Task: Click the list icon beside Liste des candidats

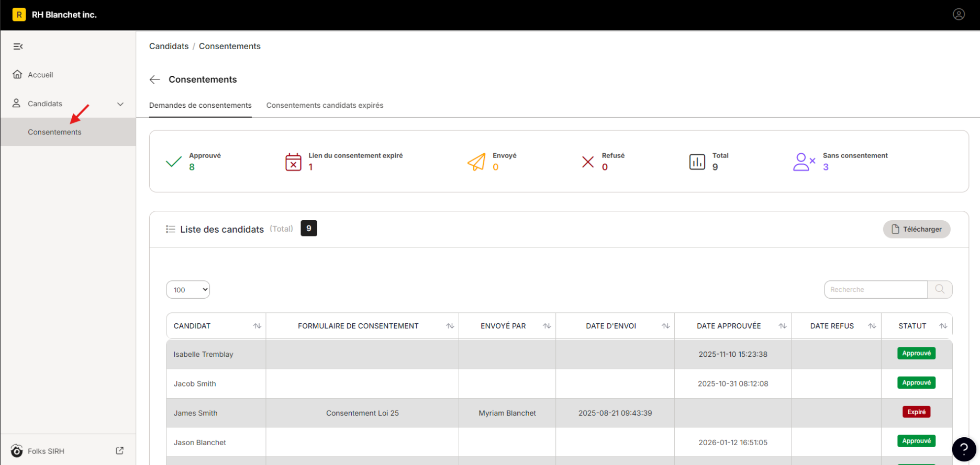Action: tap(171, 229)
